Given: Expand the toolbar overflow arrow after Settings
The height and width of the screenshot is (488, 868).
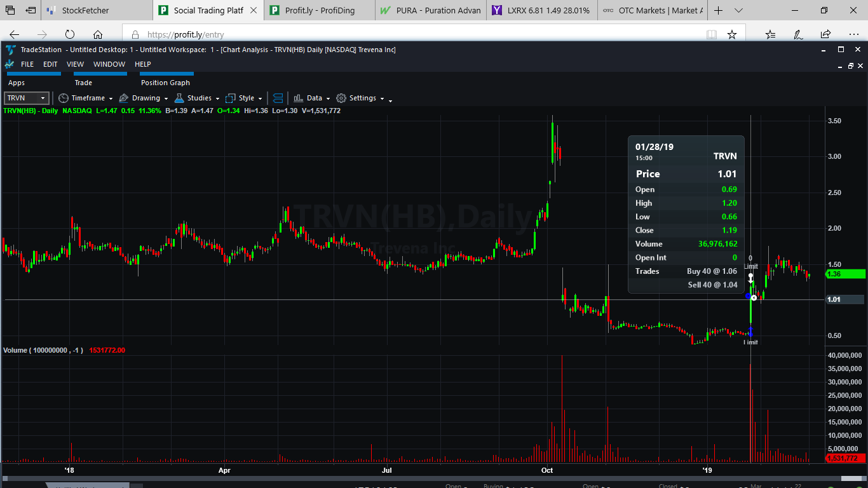Looking at the screenshot, I should [390, 100].
